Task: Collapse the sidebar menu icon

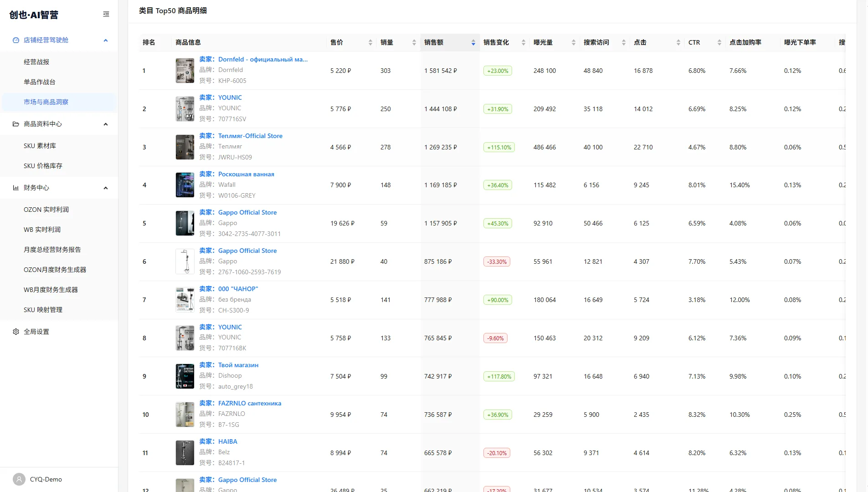Action: [106, 15]
